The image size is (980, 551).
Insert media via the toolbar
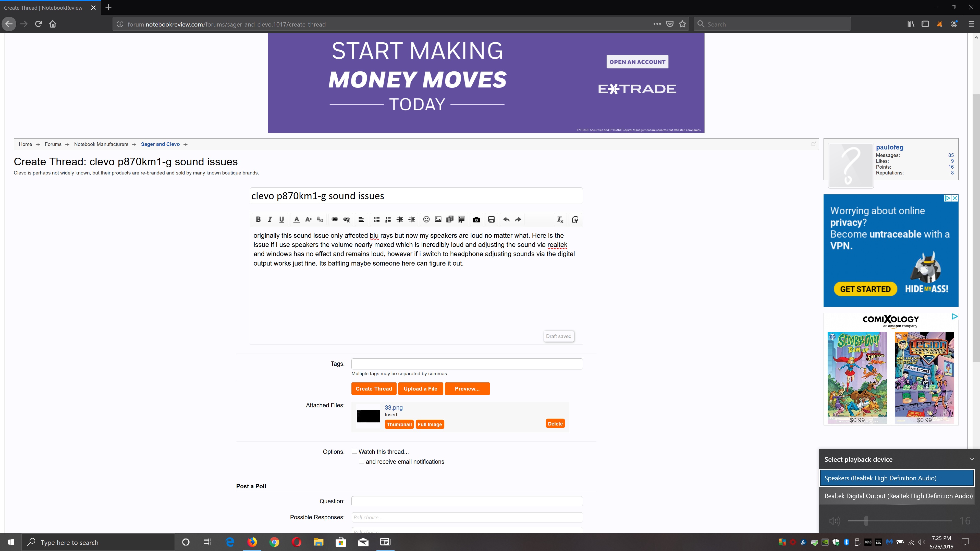(450, 219)
